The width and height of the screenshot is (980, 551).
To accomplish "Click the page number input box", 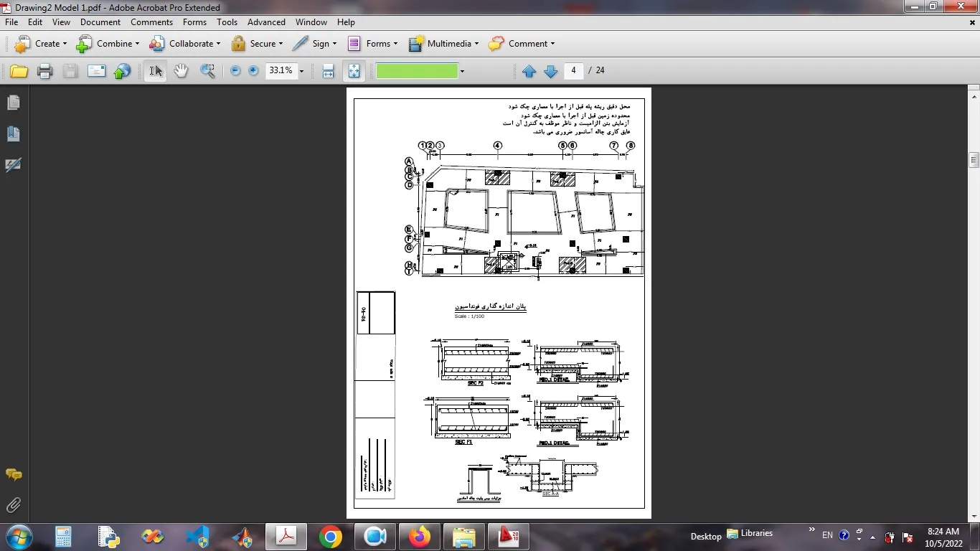I will [573, 70].
